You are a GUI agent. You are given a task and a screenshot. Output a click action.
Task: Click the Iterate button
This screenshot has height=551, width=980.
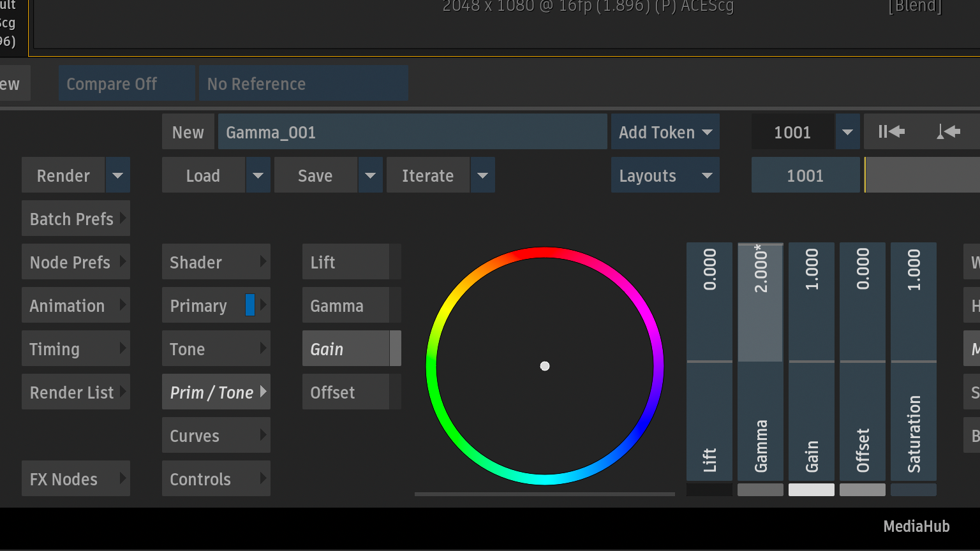click(428, 175)
